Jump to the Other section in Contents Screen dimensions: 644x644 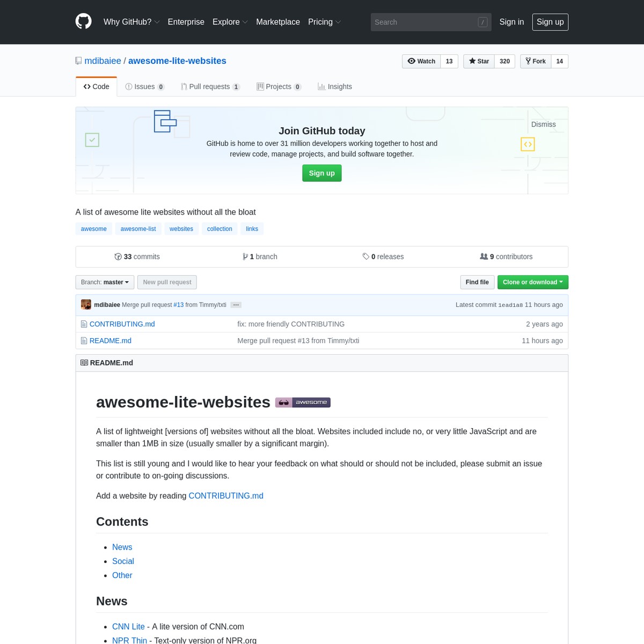(x=122, y=575)
